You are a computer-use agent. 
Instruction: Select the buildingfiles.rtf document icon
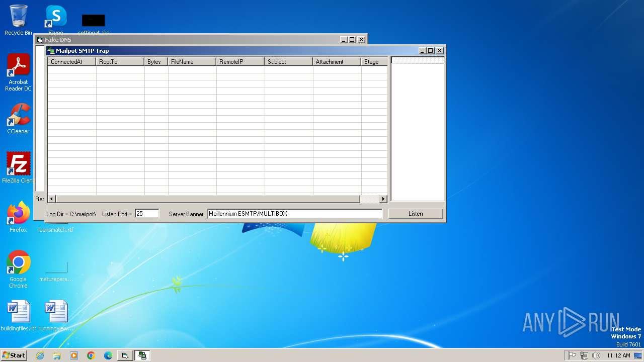tap(19, 316)
